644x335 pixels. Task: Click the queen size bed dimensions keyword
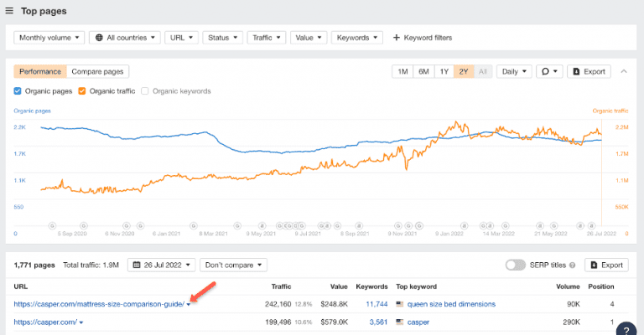coord(451,304)
